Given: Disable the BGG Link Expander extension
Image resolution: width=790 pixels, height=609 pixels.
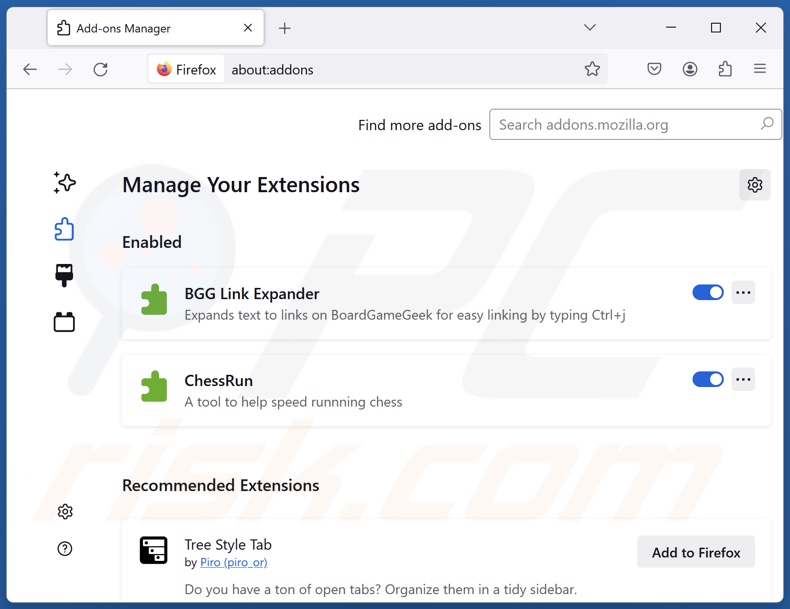Looking at the screenshot, I should coord(707,293).
